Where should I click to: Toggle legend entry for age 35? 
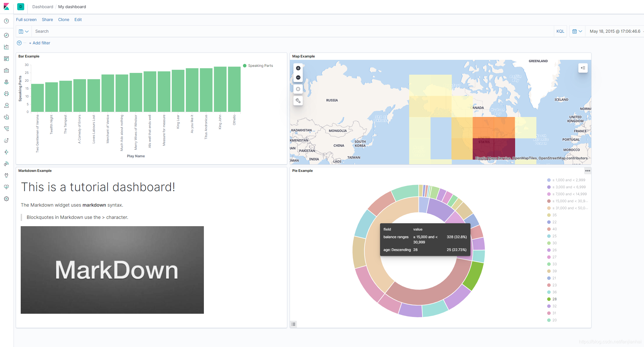tap(552, 215)
